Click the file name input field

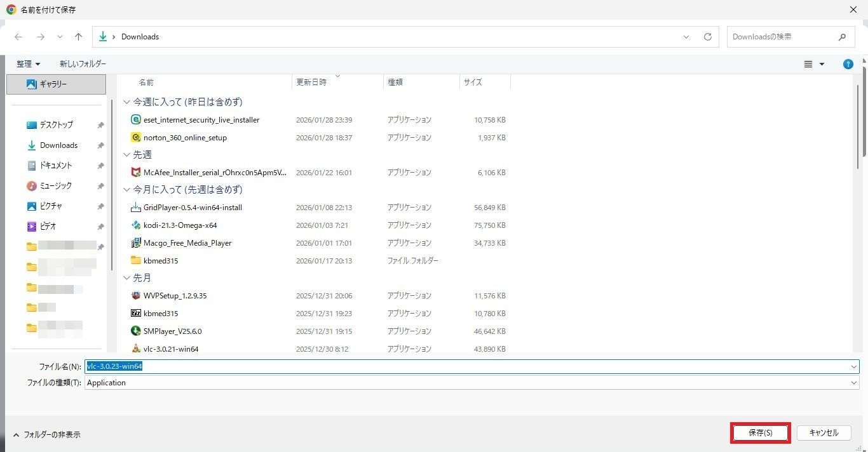pos(470,366)
